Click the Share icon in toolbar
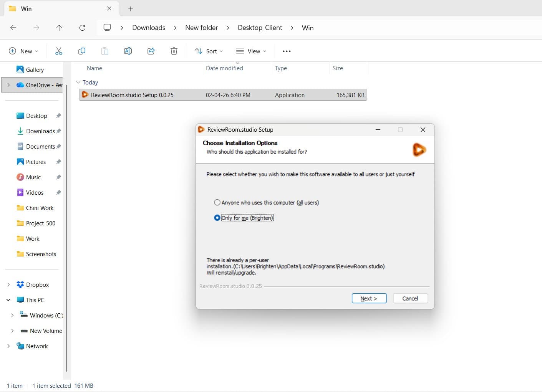Screen dimensions: 542x392 pyautogui.click(x=151, y=51)
